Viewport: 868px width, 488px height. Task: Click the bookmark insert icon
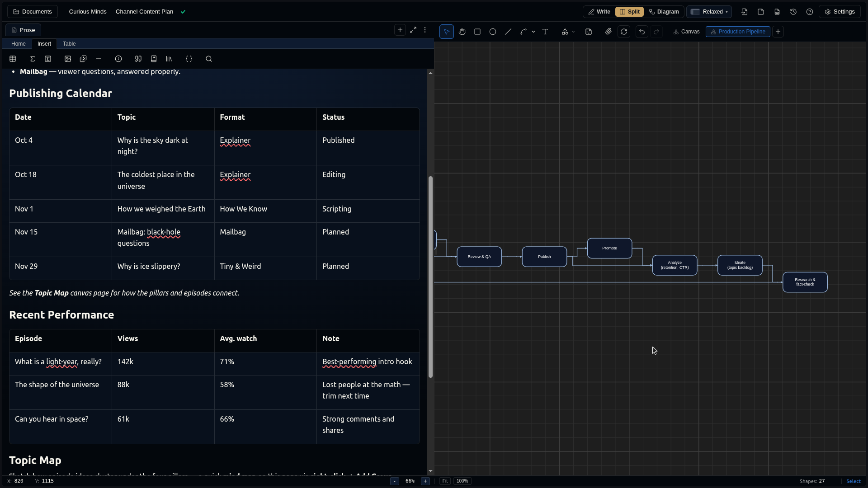154,59
